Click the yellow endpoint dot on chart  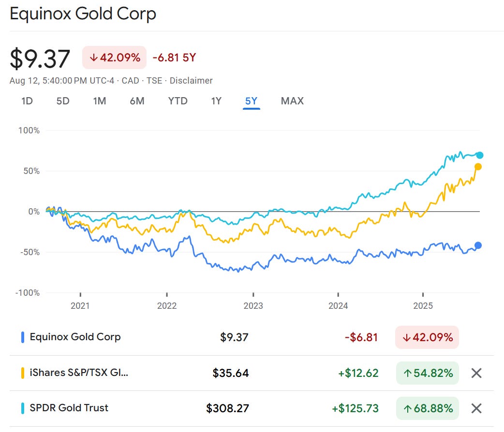[478, 167]
